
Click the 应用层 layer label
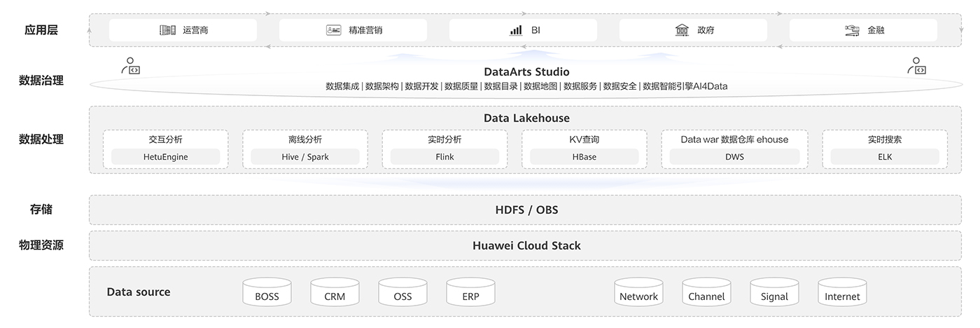(41, 29)
